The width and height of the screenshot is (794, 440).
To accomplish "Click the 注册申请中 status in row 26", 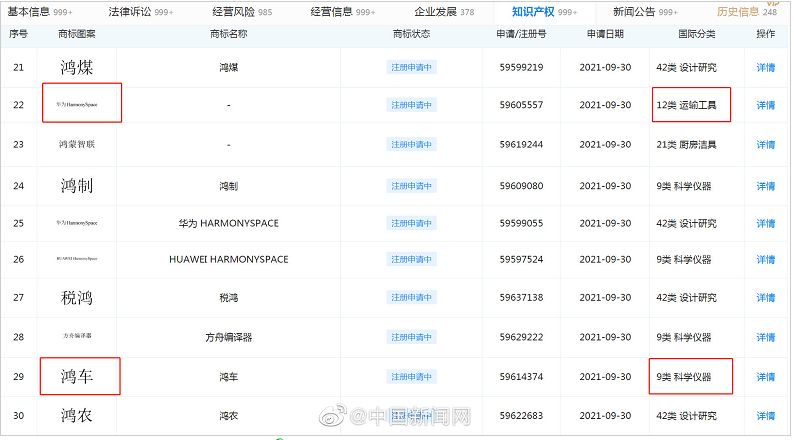I will [x=411, y=259].
